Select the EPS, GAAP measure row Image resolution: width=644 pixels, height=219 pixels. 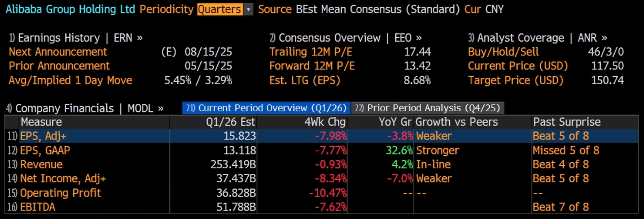(x=322, y=150)
